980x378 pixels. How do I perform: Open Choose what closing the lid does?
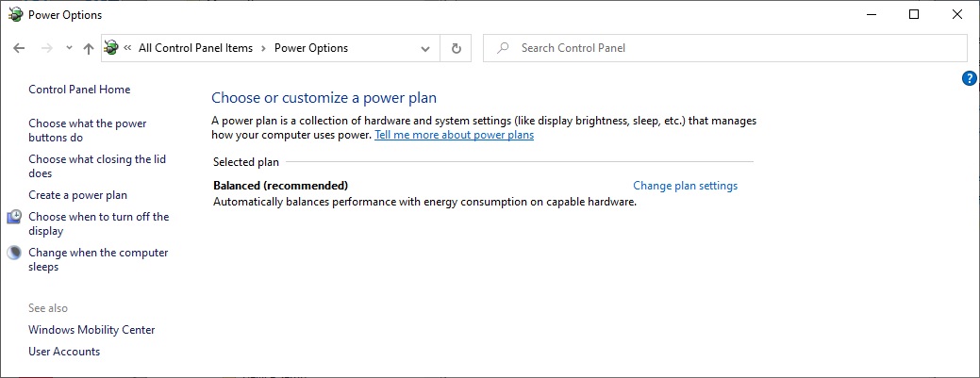pos(97,166)
